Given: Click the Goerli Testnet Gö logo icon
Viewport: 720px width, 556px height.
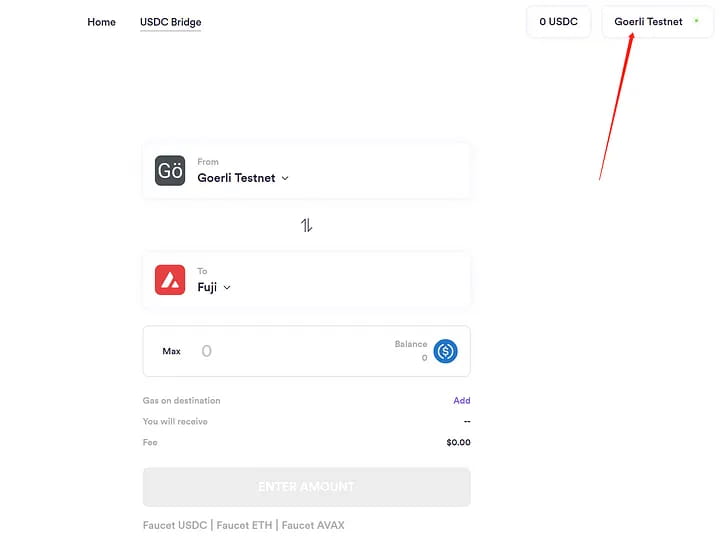Looking at the screenshot, I should [170, 170].
